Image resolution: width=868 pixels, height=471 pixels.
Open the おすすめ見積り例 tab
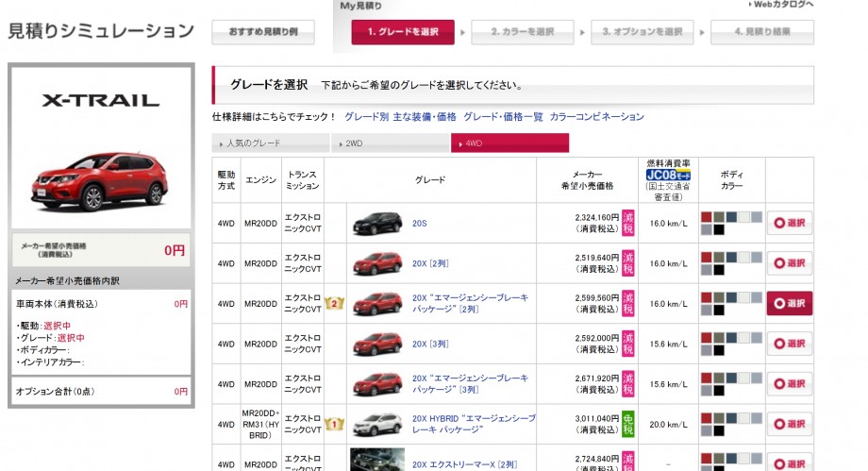tap(263, 31)
